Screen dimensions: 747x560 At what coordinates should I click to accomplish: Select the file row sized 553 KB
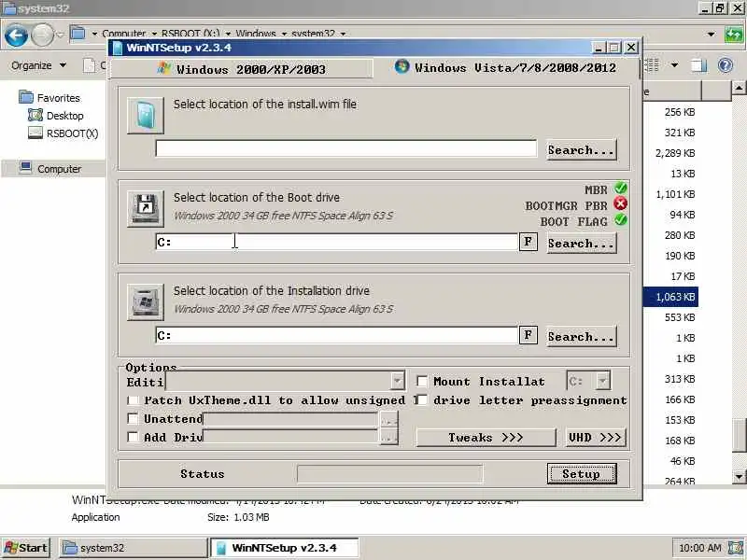(x=670, y=317)
